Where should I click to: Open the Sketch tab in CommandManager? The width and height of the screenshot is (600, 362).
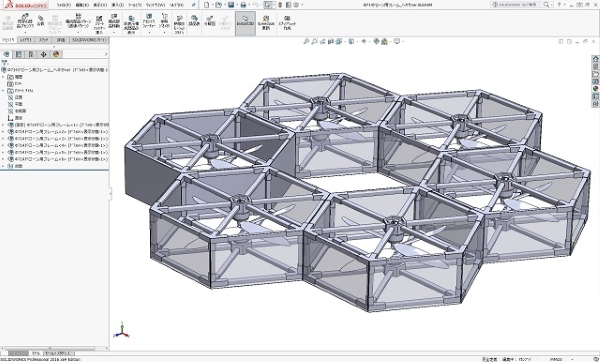[44, 40]
